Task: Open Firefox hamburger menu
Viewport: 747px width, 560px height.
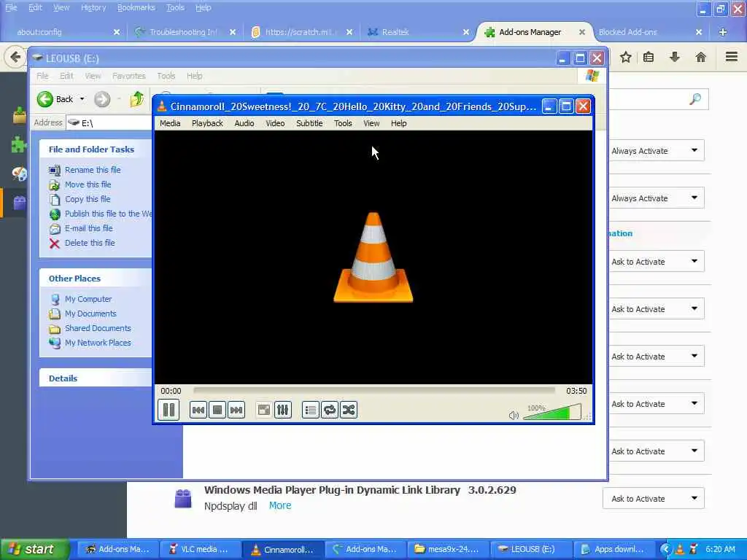Action: pos(732,57)
